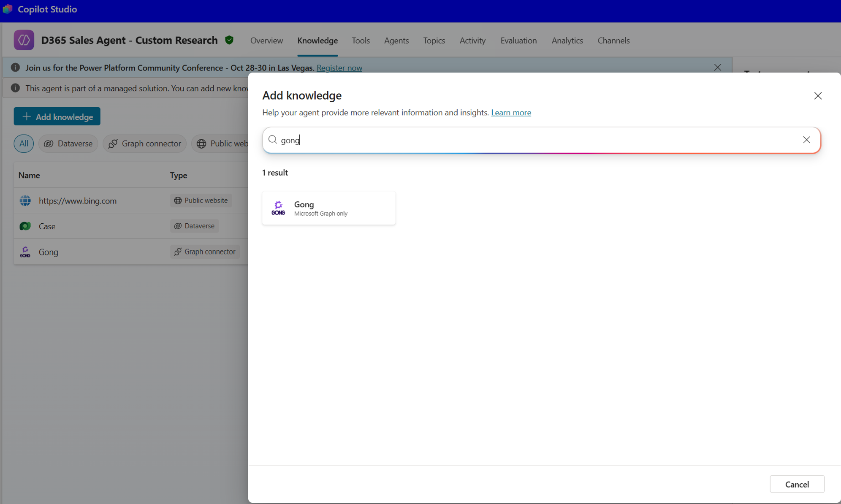
Task: Dismiss the conference announcement banner
Action: tap(717, 68)
